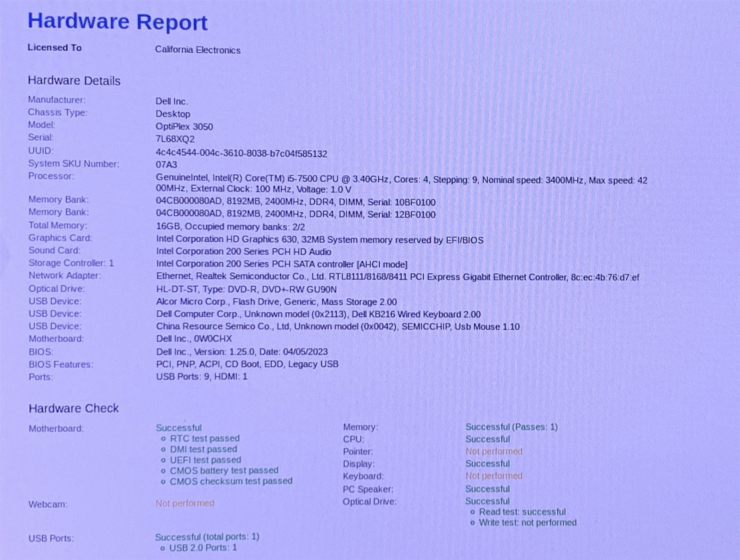Select BIOS features PCI, PNP, ACPI line
This screenshot has height=560, width=740.
tap(247, 364)
